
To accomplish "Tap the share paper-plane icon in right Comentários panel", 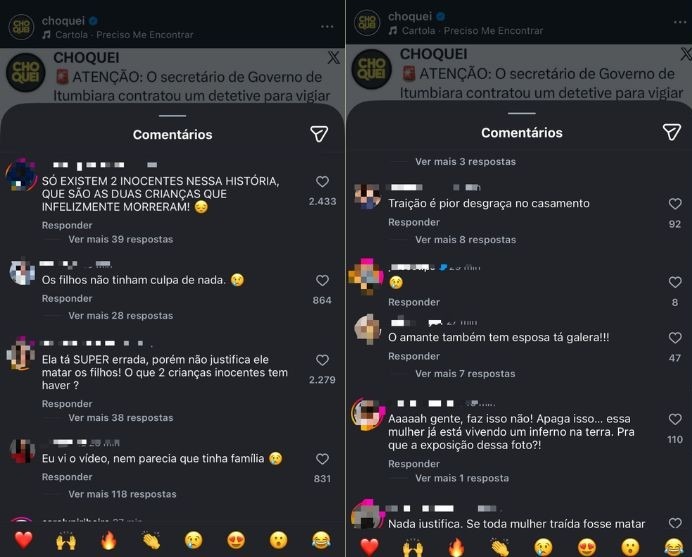I will pos(671,132).
